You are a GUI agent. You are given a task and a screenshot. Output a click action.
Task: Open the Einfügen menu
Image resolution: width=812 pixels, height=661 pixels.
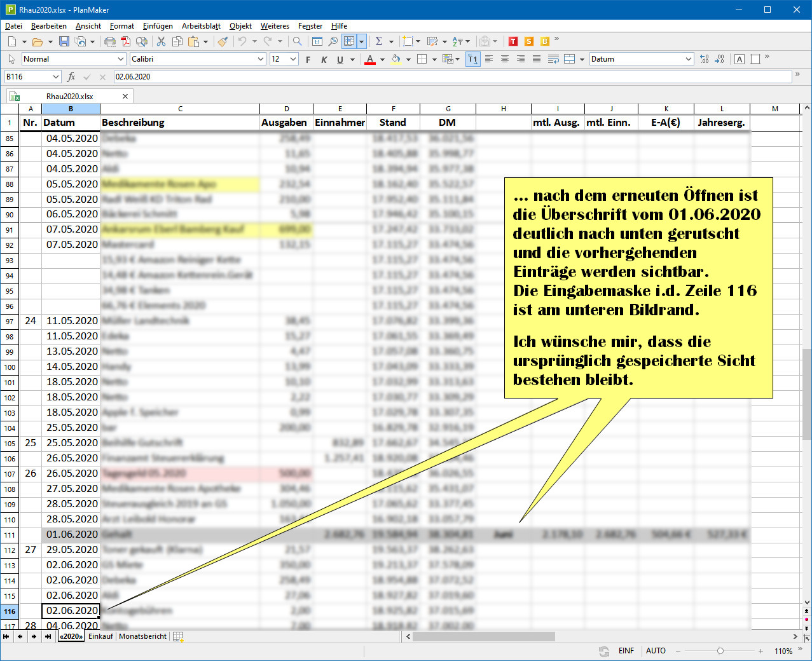tap(158, 26)
